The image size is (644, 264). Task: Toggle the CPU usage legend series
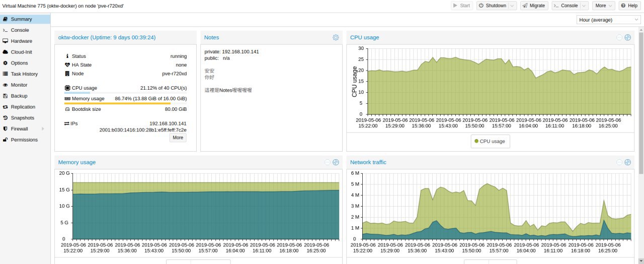490,141
